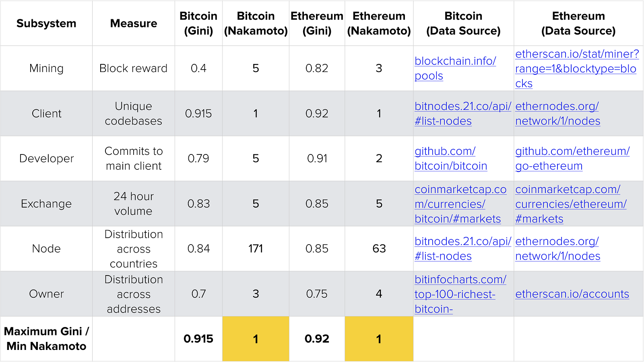Click ethernodes.org link in the Client row

557,107
